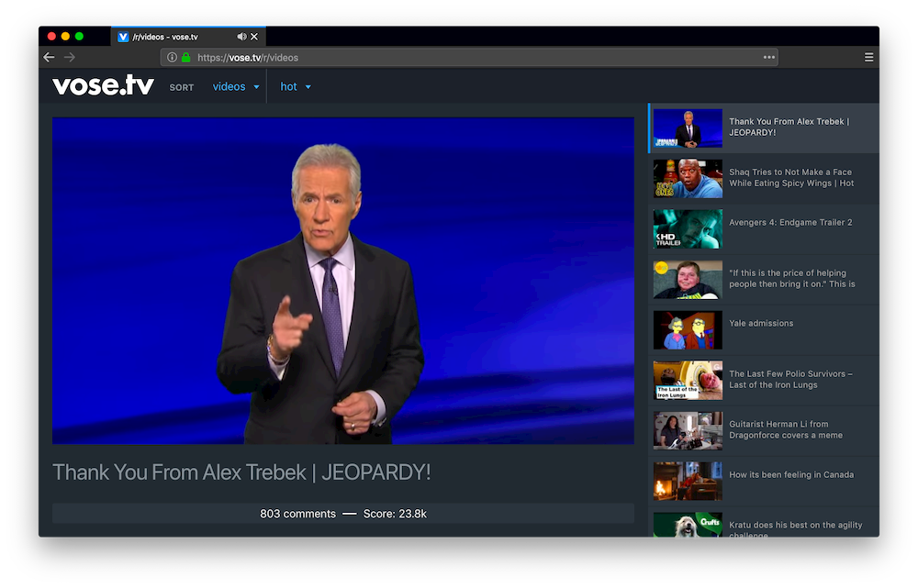Screen dimensions: 918x588
Task: Play Shaq Tries to Not Make a Face title
Action: tap(791, 177)
